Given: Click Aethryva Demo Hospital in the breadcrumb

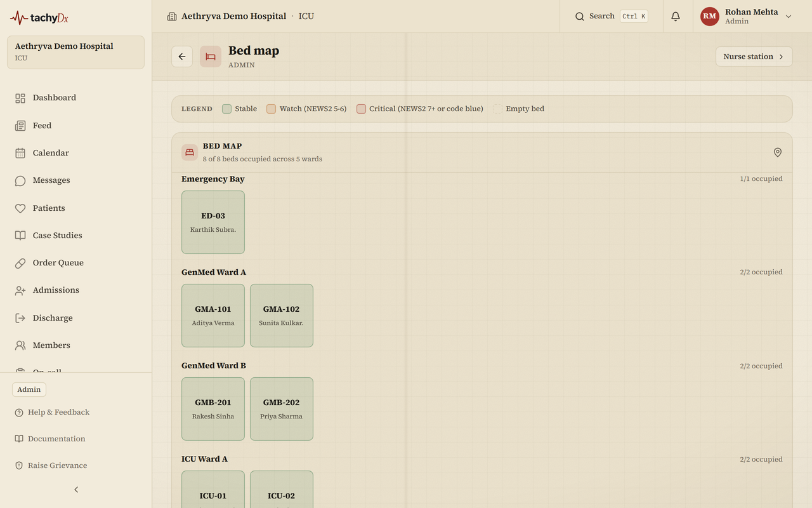Looking at the screenshot, I should coord(233,17).
